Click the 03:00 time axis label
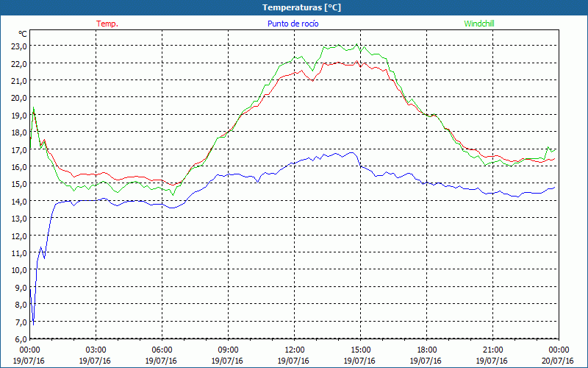588x368 pixels. pos(96,350)
